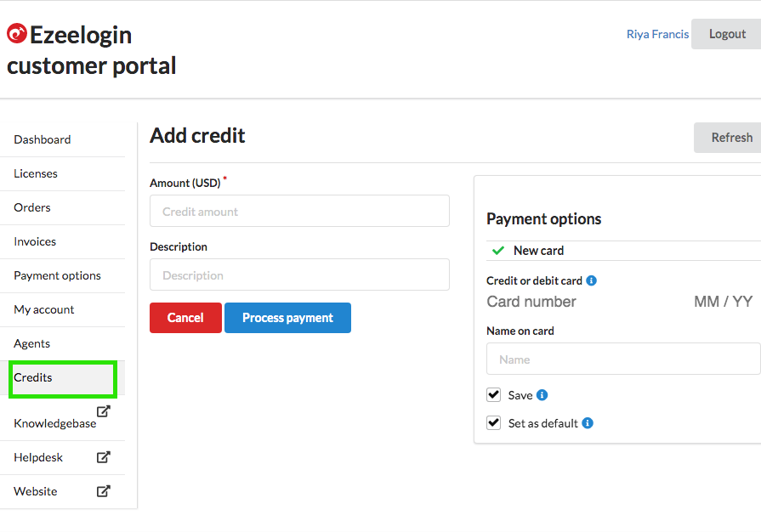Click info icon next to Set as default
Image resolution: width=761 pixels, height=532 pixels.
(588, 423)
